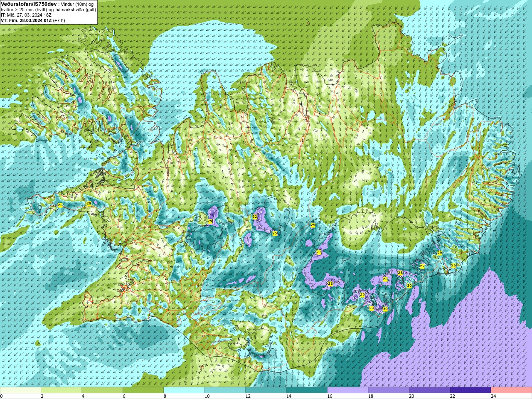Click the olive green 6–8 legend swatch
Image resolution: width=532 pixels, height=399 pixels.
143,390
